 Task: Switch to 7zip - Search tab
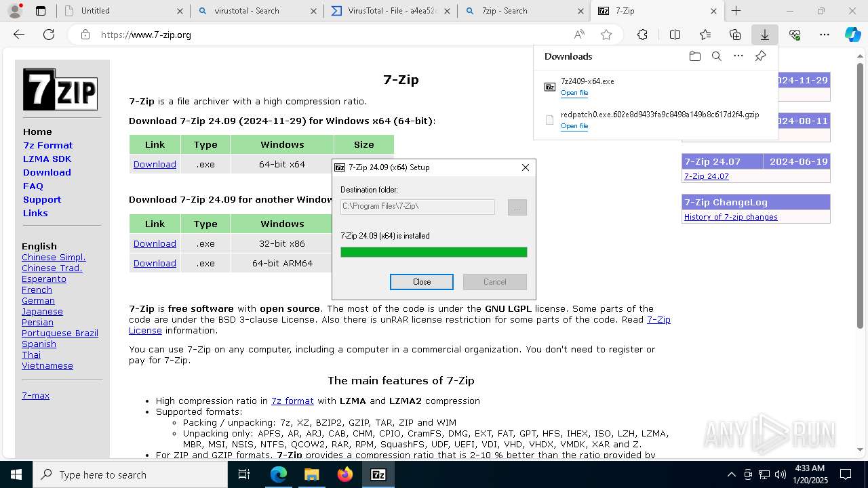pyautogui.click(x=524, y=11)
